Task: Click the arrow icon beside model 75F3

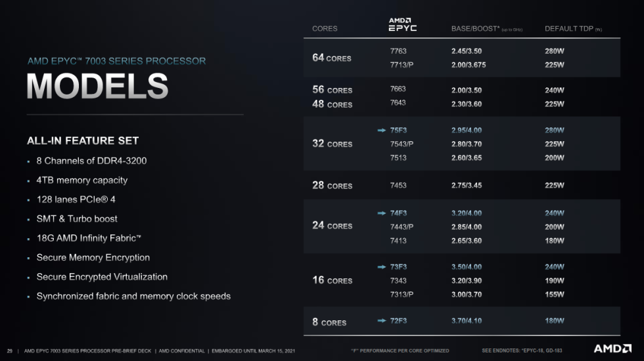Action: point(382,131)
